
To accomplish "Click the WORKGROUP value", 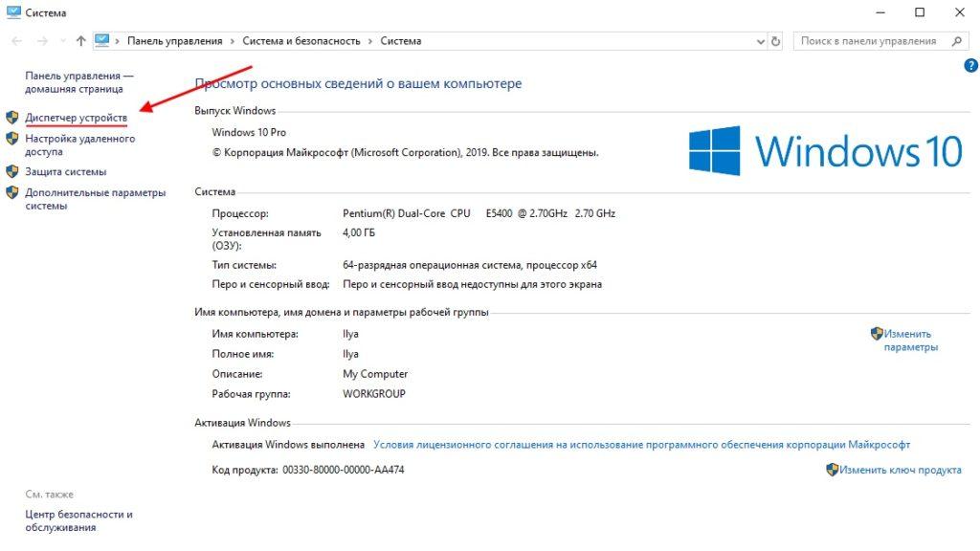I will tap(374, 394).
